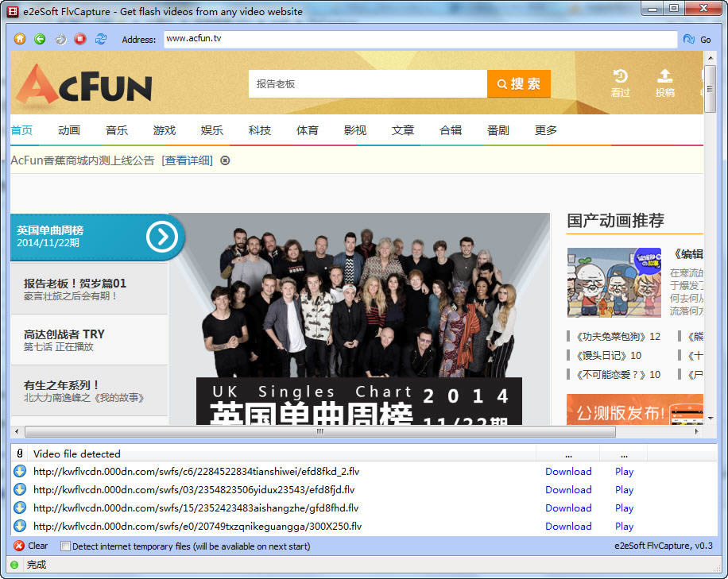The image size is (728, 579).
Task: Click the circled arrow on 英国单曲周榜 slide
Action: pos(162,237)
